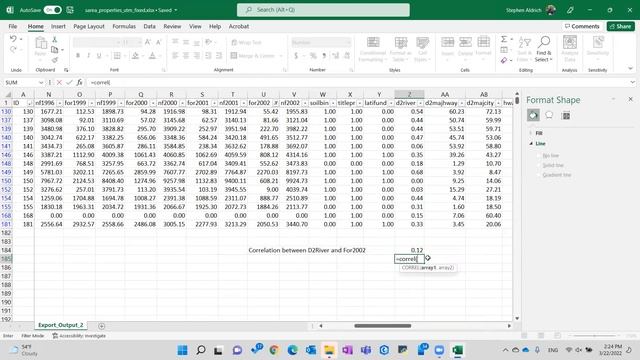Open the soilbin column filter dropdown
The image size is (640, 360).
coord(333,103)
